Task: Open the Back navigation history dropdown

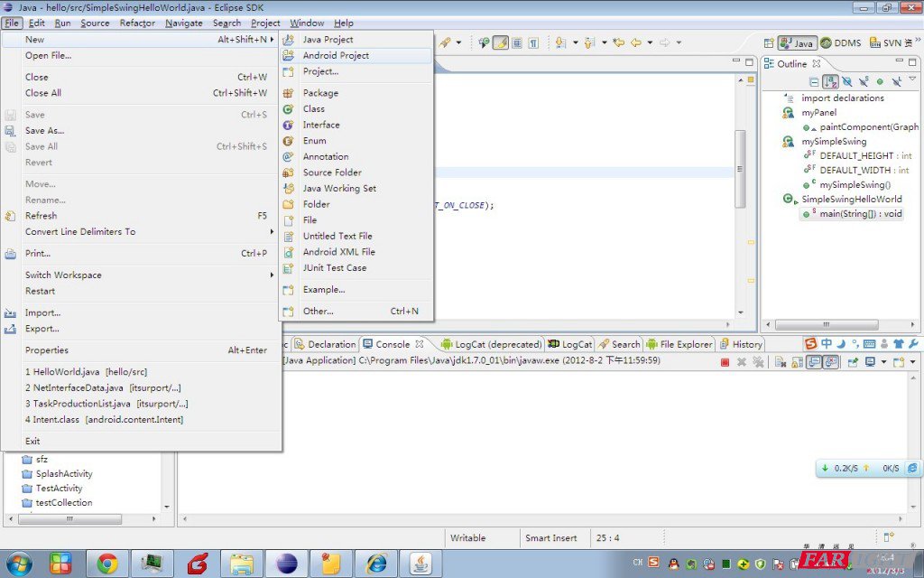Action: (650, 42)
